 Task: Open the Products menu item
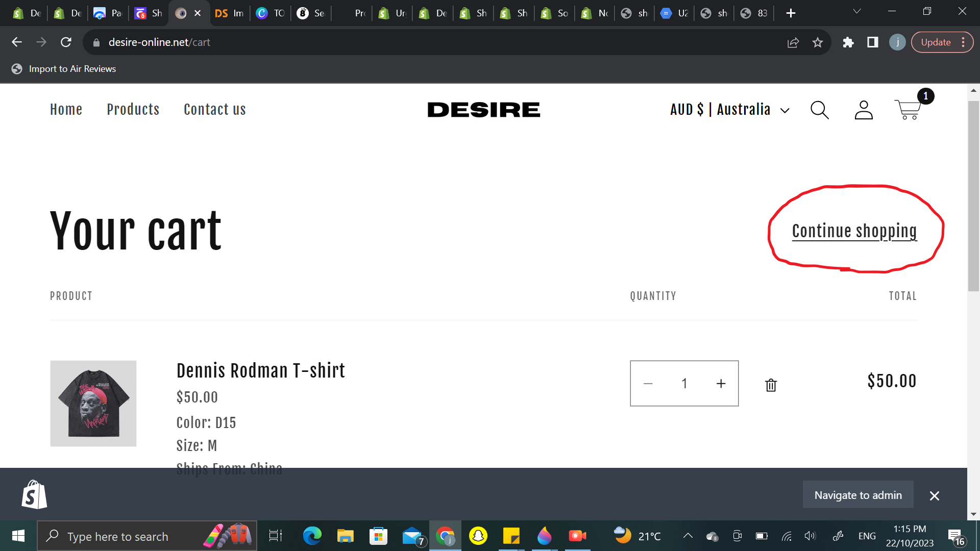click(133, 110)
